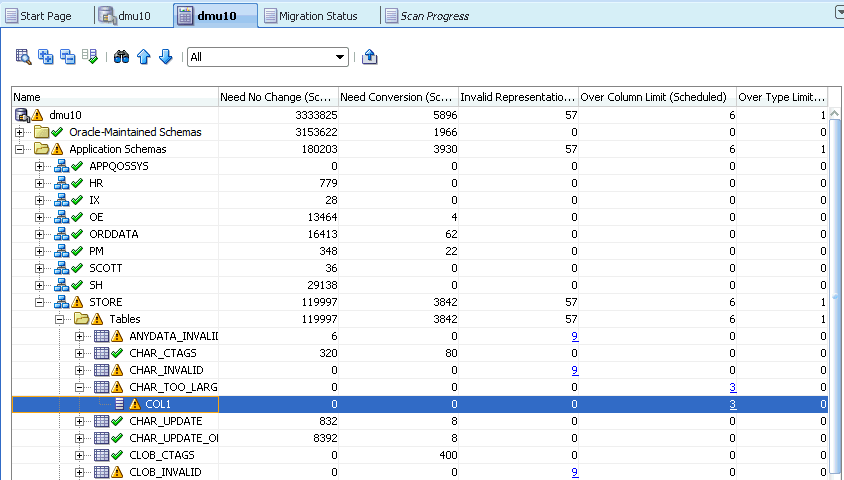The height and width of the screenshot is (480, 844).
Task: Collapse the STORE schema node
Action: 39,302
